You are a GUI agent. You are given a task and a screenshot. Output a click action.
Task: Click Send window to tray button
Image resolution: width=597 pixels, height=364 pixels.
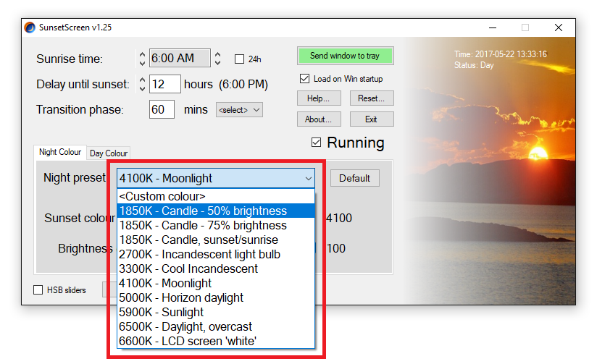(346, 56)
